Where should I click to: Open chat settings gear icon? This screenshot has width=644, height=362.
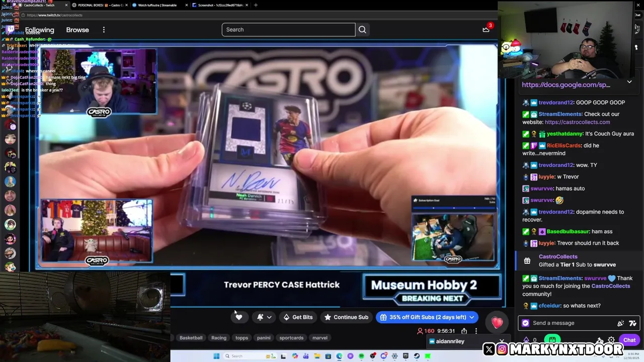click(x=611, y=340)
